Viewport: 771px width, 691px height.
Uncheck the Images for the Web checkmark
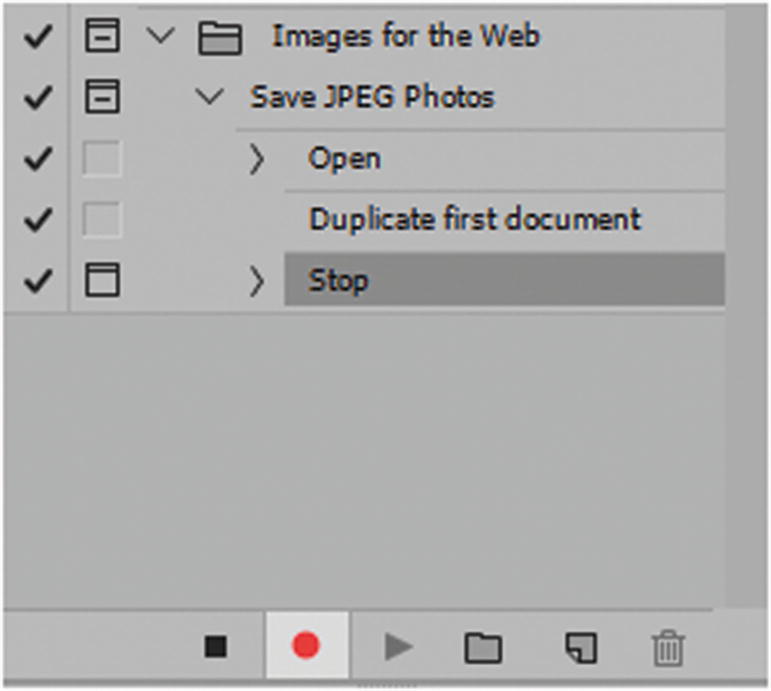pos(37,37)
